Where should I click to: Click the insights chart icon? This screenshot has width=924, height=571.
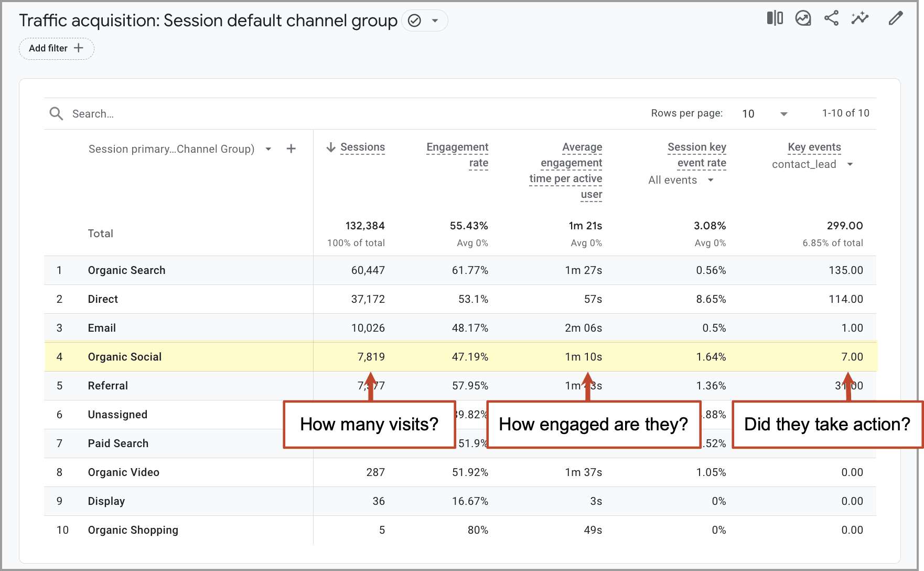803,18
